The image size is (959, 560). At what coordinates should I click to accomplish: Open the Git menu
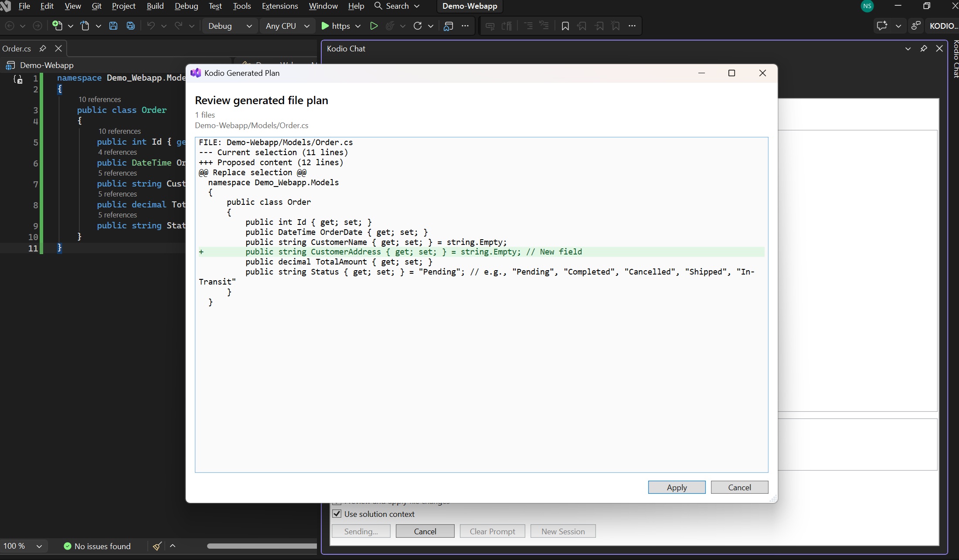pyautogui.click(x=96, y=6)
